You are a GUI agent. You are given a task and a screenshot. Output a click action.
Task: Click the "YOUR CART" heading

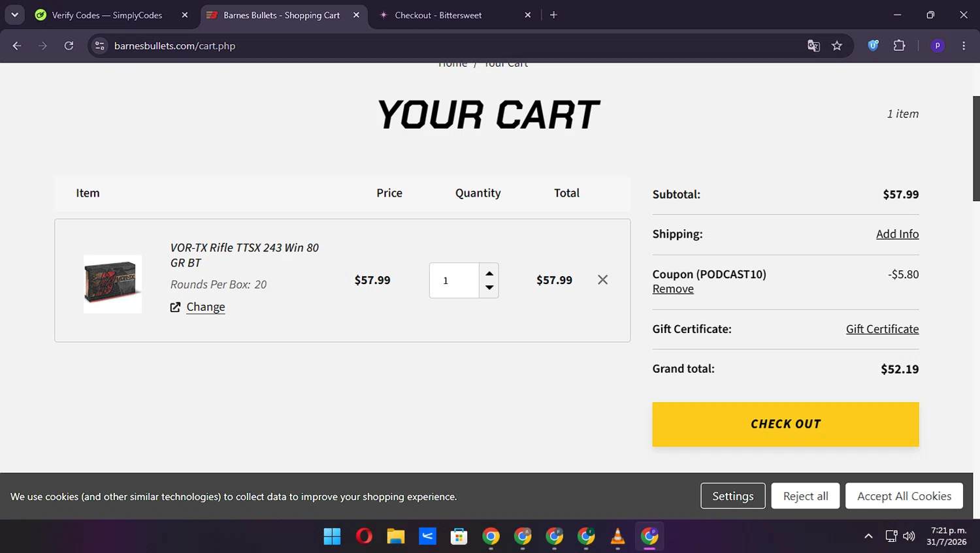[x=487, y=115]
